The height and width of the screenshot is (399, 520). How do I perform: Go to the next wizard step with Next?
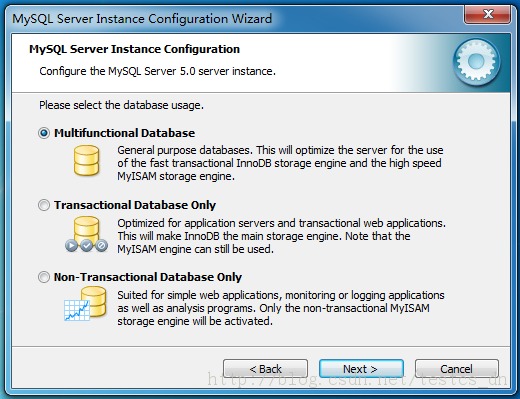coord(361,369)
